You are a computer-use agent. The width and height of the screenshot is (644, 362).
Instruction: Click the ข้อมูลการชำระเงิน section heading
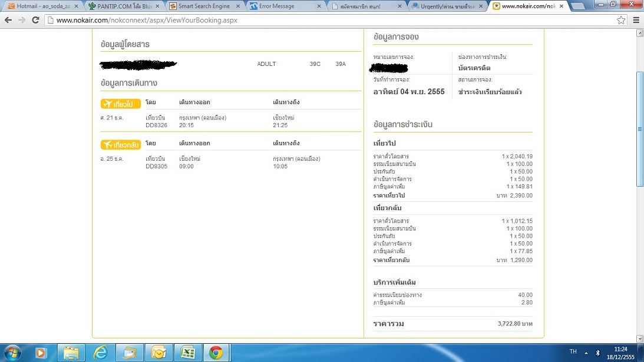[x=403, y=124]
